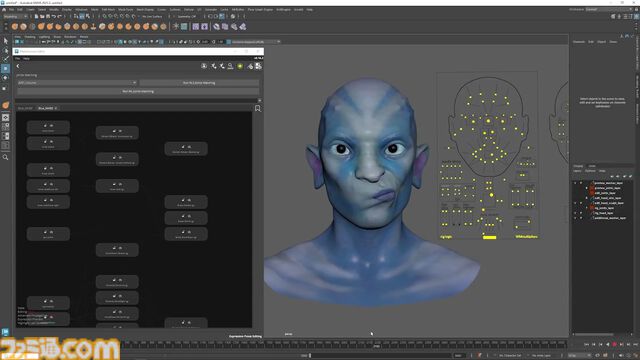Click the wide Run joints matching button below the dropdown

click(x=138, y=91)
